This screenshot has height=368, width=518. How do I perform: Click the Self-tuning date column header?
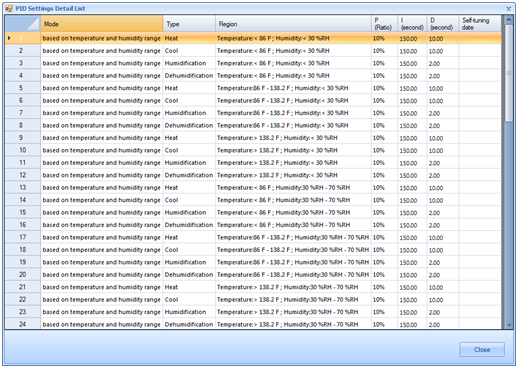[480, 24]
